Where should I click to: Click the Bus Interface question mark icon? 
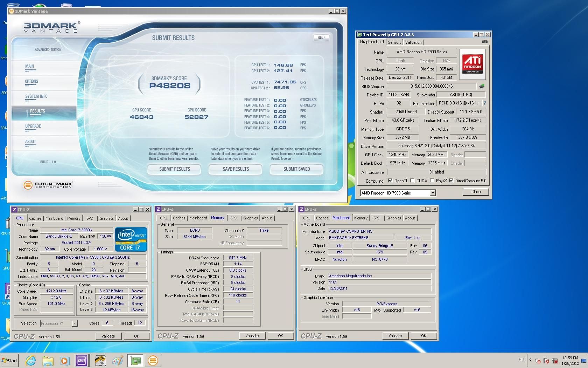(485, 103)
